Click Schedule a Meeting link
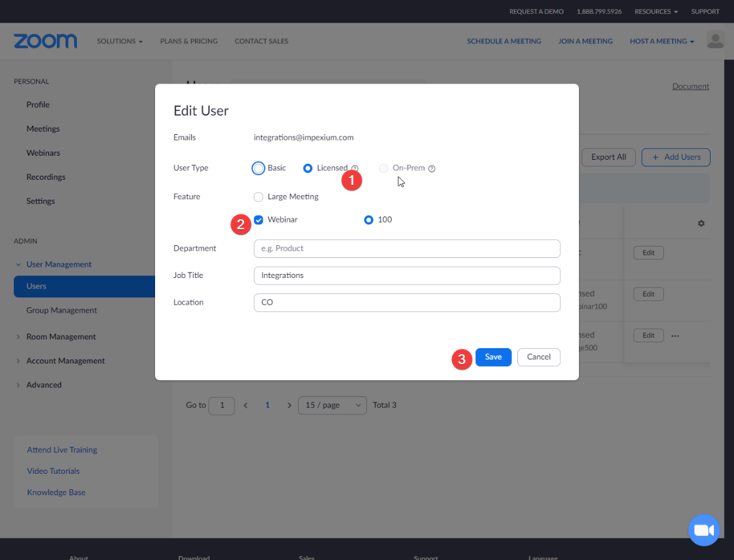 (x=503, y=41)
